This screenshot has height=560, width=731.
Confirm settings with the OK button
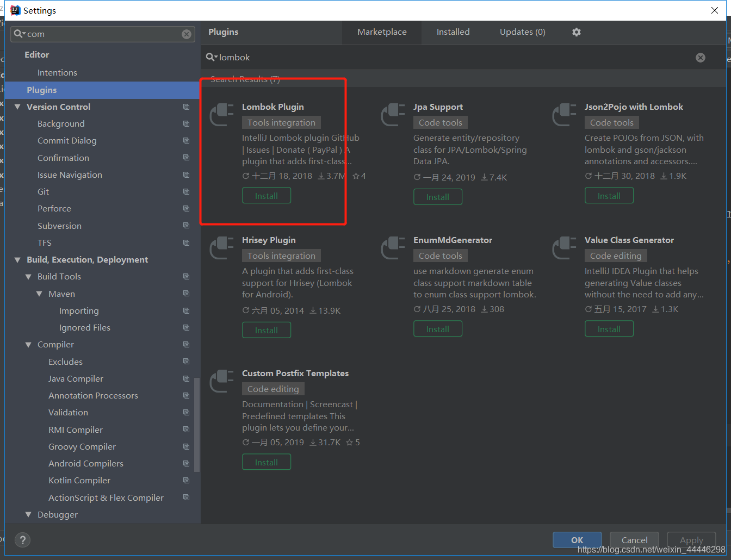pyautogui.click(x=577, y=540)
